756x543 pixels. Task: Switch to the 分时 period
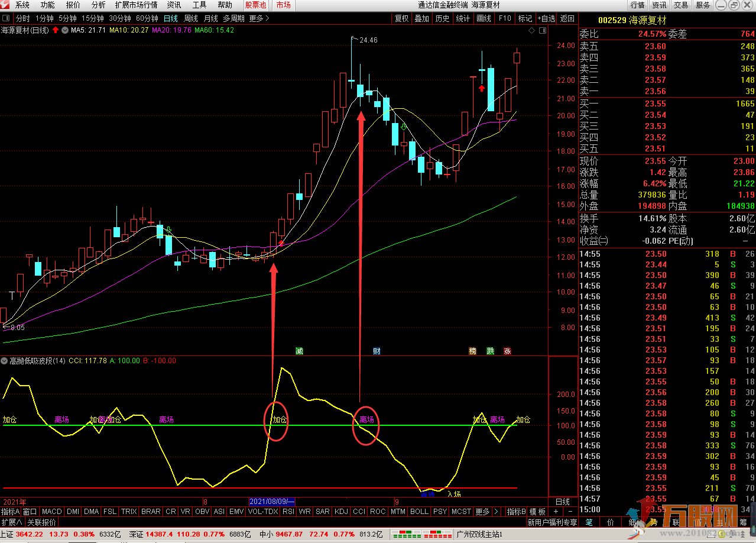(x=22, y=18)
